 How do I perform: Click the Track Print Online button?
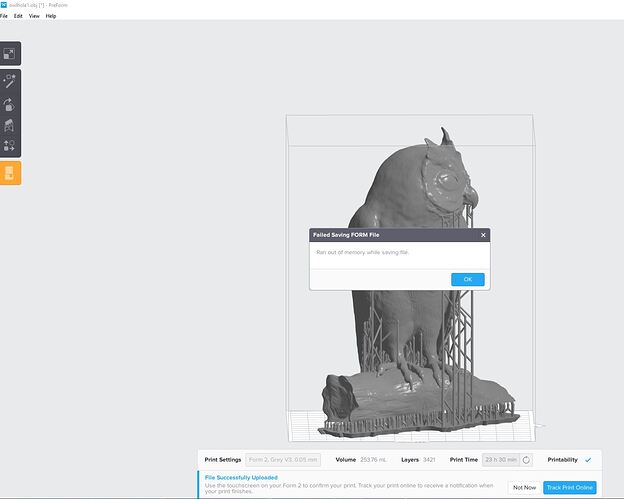pos(569,487)
